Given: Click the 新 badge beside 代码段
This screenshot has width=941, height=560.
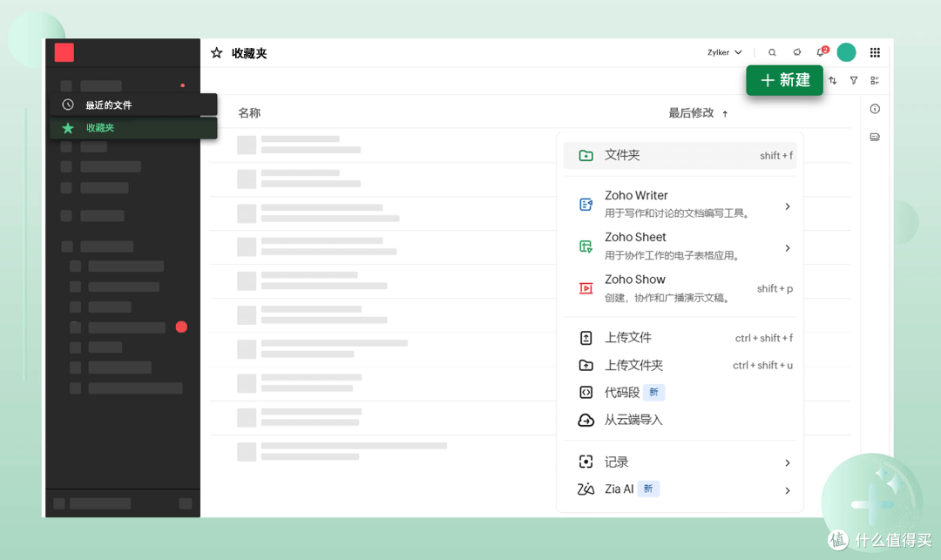Looking at the screenshot, I should point(653,393).
